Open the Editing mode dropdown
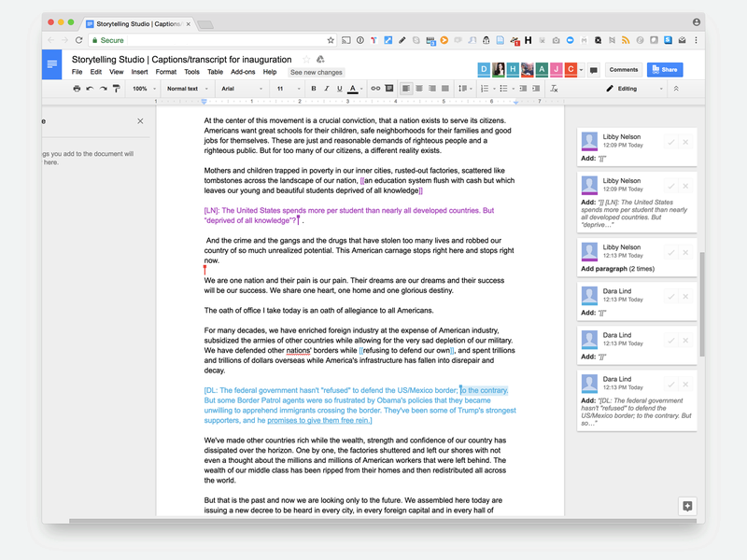 point(634,89)
